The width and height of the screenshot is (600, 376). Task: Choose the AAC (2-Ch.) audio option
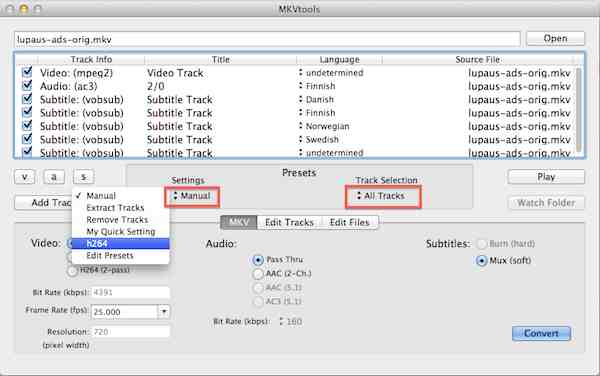coord(258,273)
